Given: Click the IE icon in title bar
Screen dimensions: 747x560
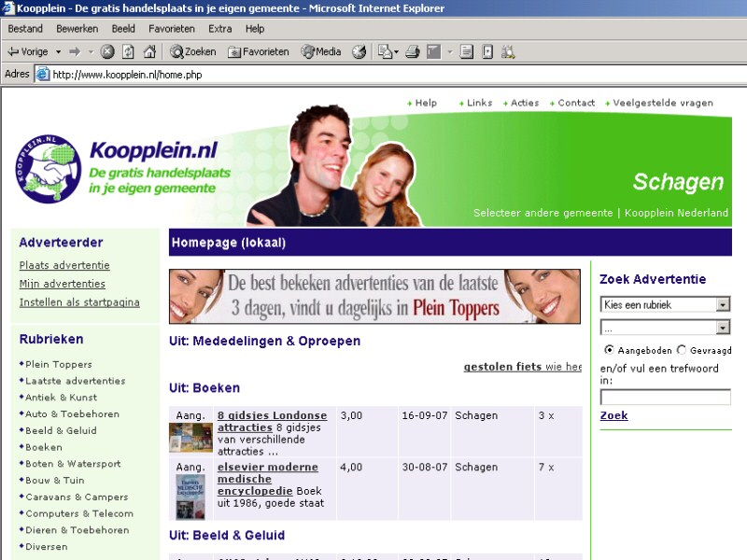Looking at the screenshot, I should pos(7,7).
